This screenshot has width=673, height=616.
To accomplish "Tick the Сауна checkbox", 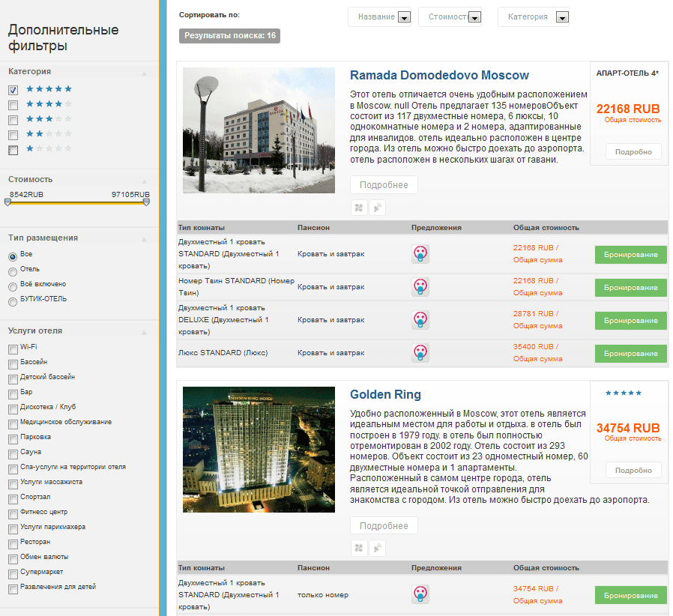I will tap(13, 454).
